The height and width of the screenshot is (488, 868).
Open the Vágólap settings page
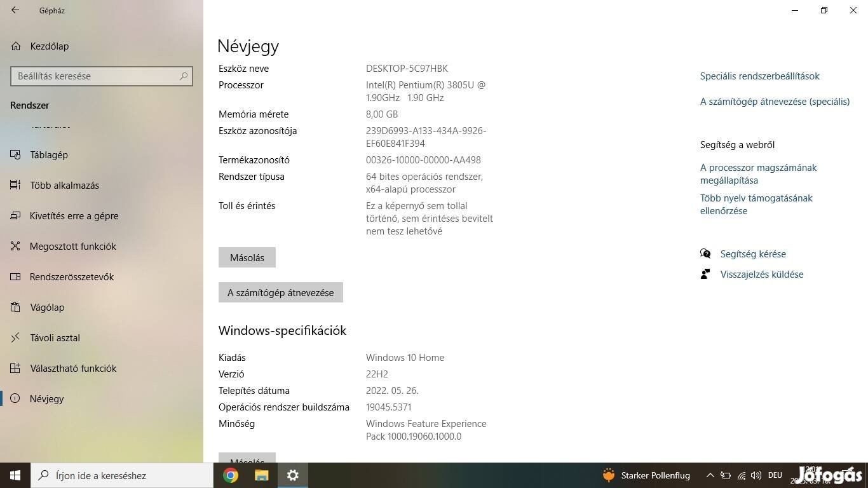point(102,307)
